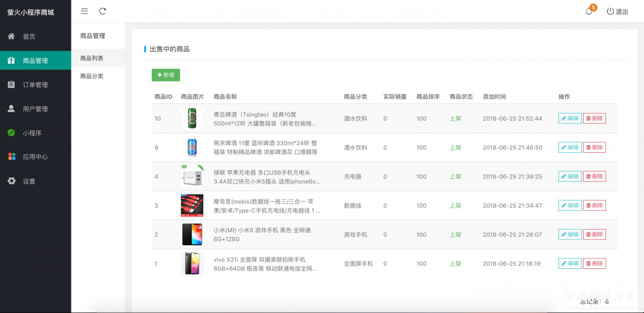Toggle 上架 status of the 小米8 product

[x=455, y=234]
